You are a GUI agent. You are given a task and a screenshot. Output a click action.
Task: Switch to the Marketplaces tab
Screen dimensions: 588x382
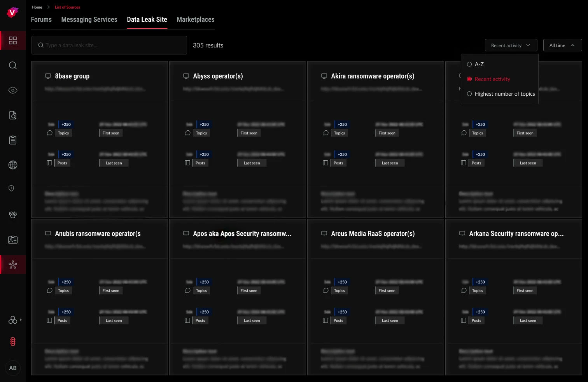pyautogui.click(x=196, y=19)
